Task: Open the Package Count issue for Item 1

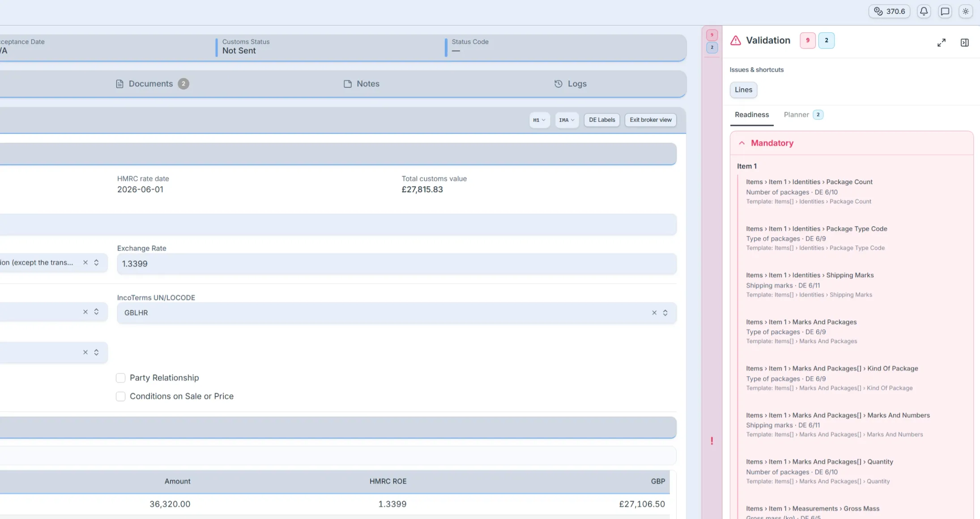Action: pyautogui.click(x=809, y=192)
